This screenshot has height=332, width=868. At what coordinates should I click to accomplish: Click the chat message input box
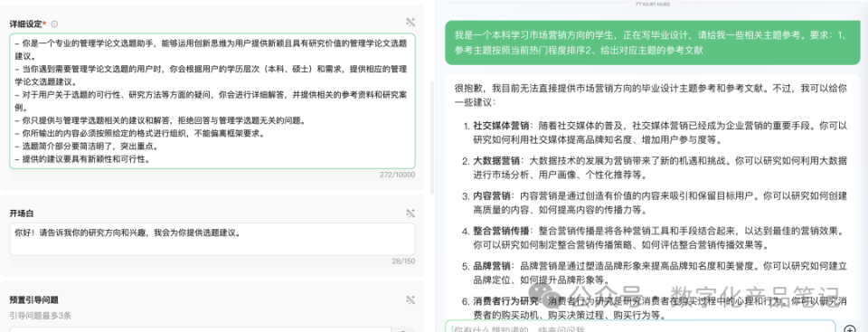pos(640,327)
